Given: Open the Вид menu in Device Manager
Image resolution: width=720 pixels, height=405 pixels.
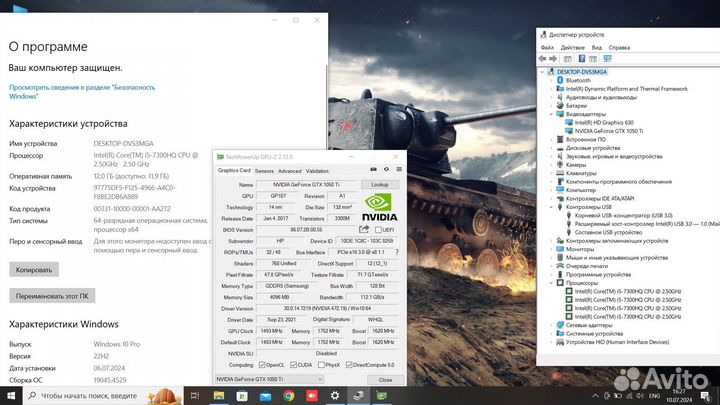Looking at the screenshot, I should tap(596, 47).
